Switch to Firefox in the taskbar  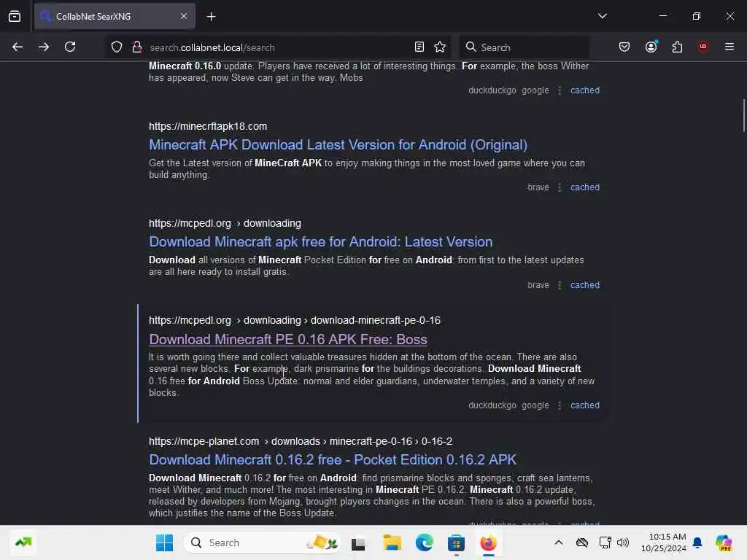pos(488,542)
